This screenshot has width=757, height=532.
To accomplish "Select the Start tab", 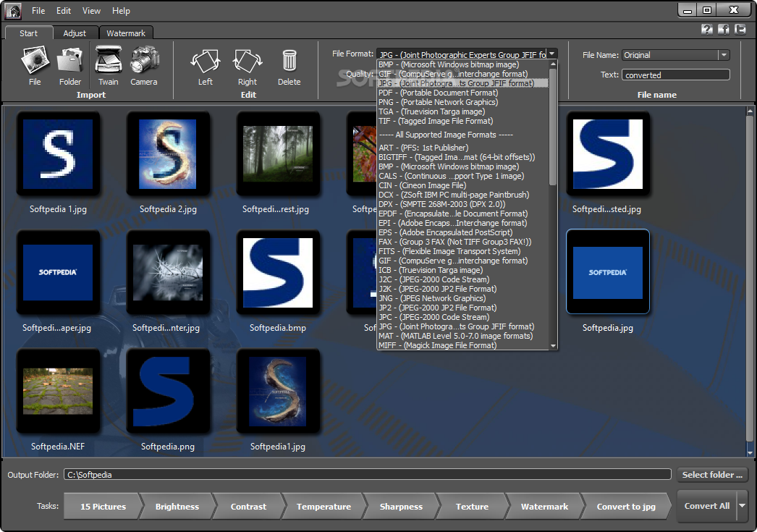I will coord(28,33).
